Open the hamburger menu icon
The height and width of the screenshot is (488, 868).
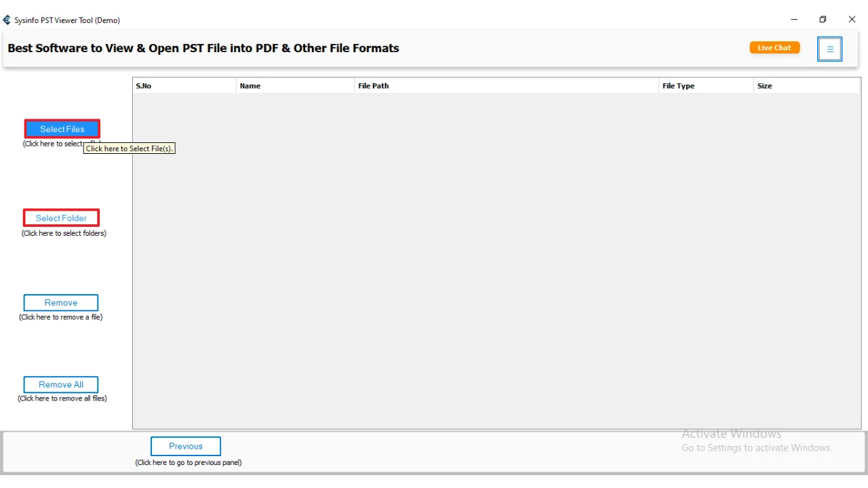point(830,49)
